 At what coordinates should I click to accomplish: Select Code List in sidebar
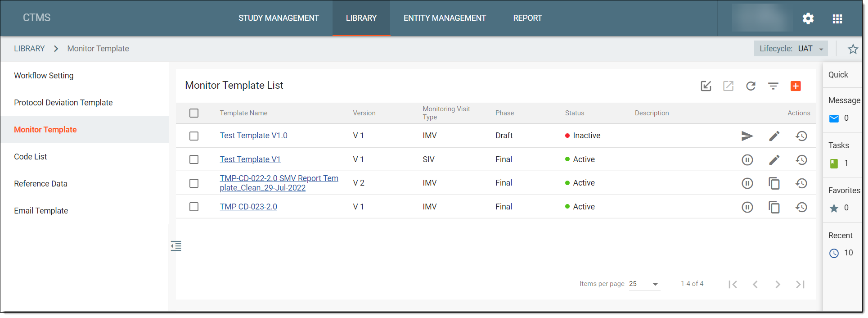coord(85,157)
